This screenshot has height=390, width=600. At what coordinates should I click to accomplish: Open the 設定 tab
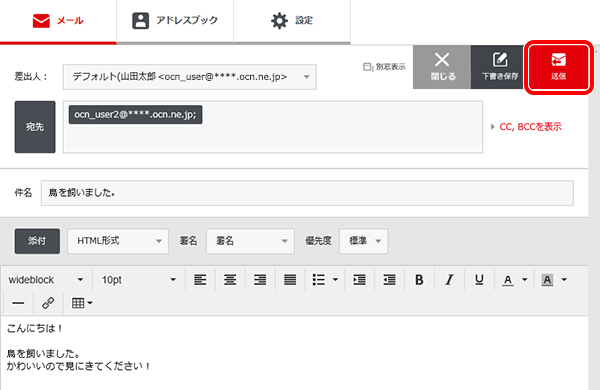click(292, 21)
